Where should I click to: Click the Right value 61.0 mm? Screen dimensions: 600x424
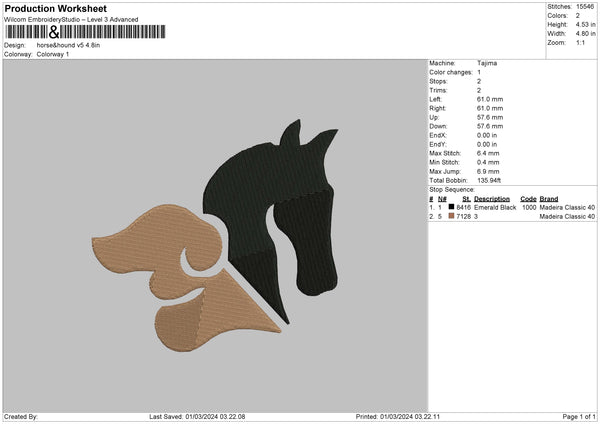[x=490, y=108]
